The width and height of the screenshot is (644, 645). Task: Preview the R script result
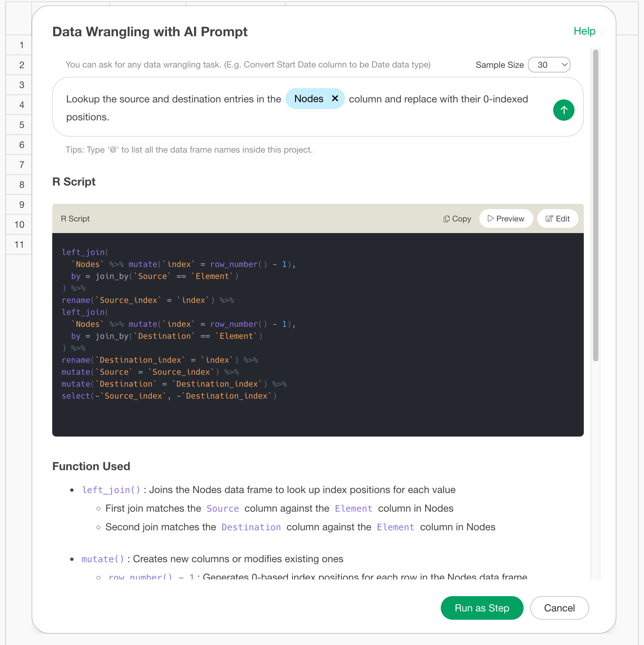(506, 219)
